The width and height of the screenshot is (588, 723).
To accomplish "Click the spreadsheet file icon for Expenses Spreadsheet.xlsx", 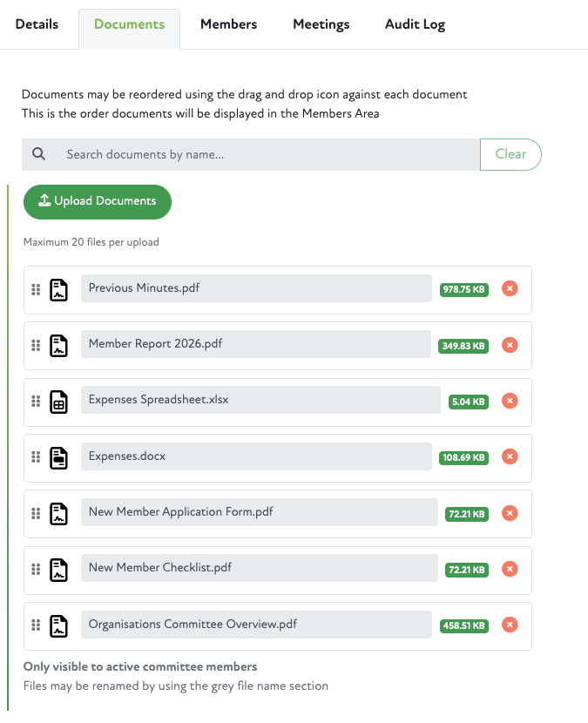I will (59, 402).
